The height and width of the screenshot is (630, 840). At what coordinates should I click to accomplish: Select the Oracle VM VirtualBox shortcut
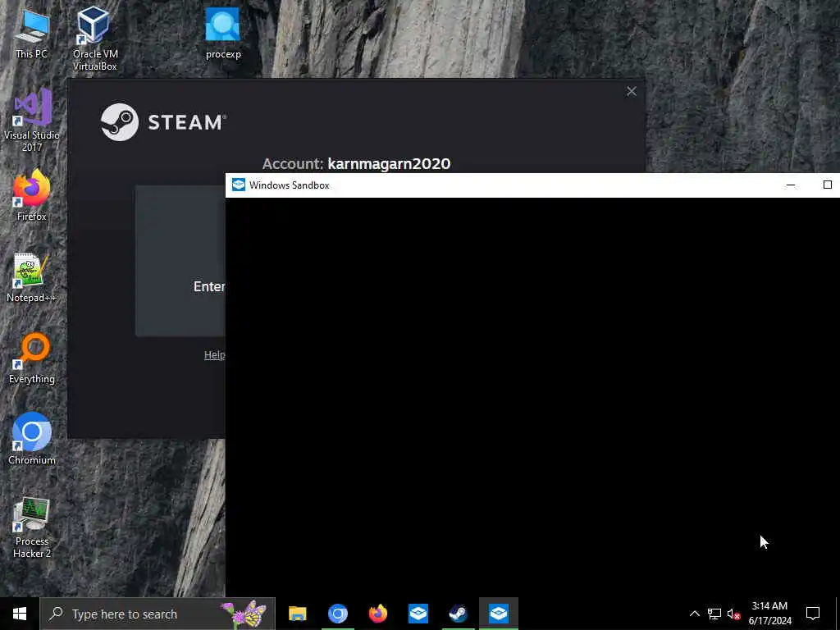(x=95, y=39)
